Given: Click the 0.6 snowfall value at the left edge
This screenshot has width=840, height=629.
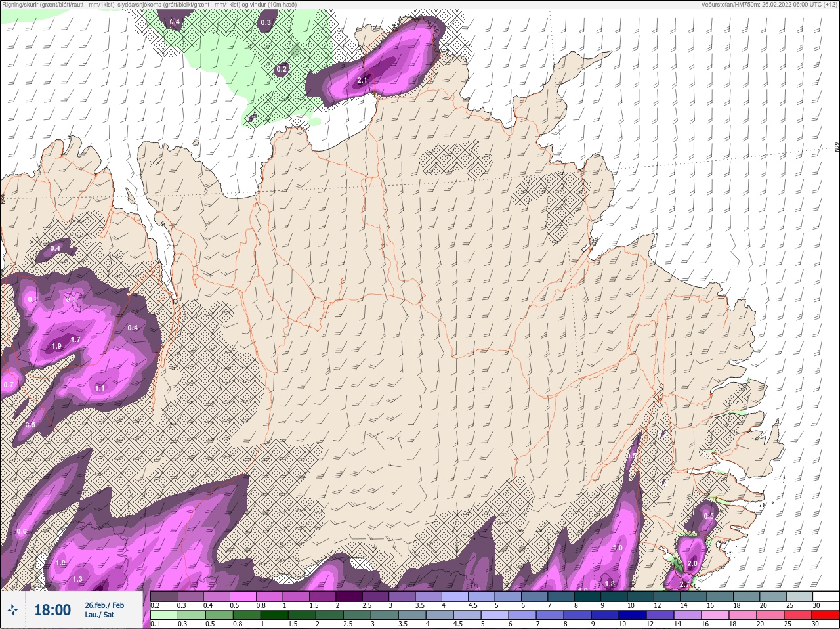Looking at the screenshot, I should (x=22, y=531).
